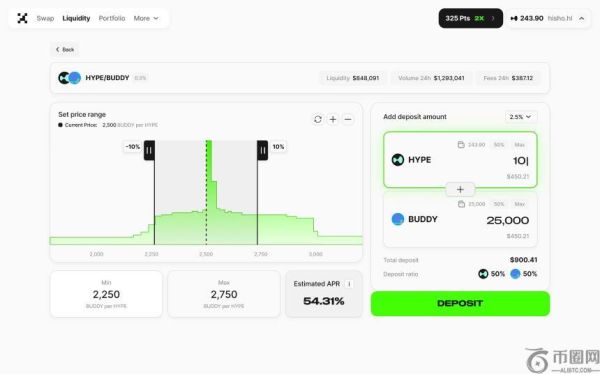Zoom out the price range chart
This screenshot has width=600, height=374.
(348, 119)
